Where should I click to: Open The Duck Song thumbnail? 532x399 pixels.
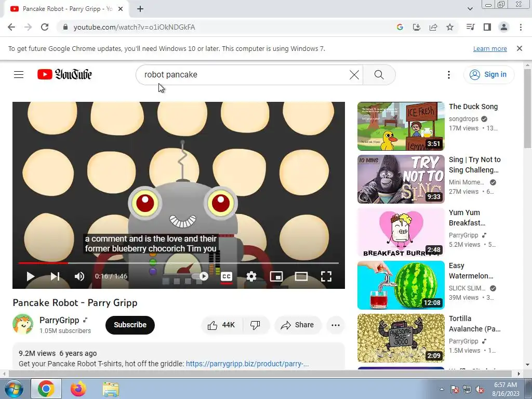401,126
